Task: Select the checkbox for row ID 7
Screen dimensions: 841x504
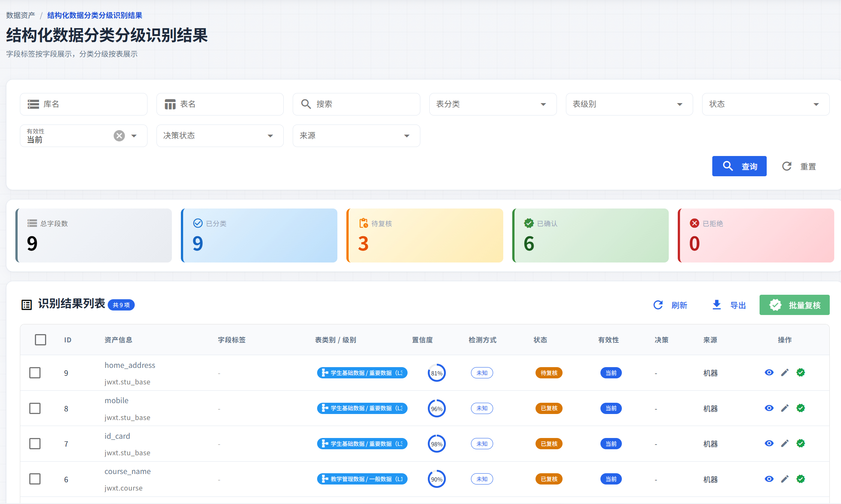Action: (35, 444)
